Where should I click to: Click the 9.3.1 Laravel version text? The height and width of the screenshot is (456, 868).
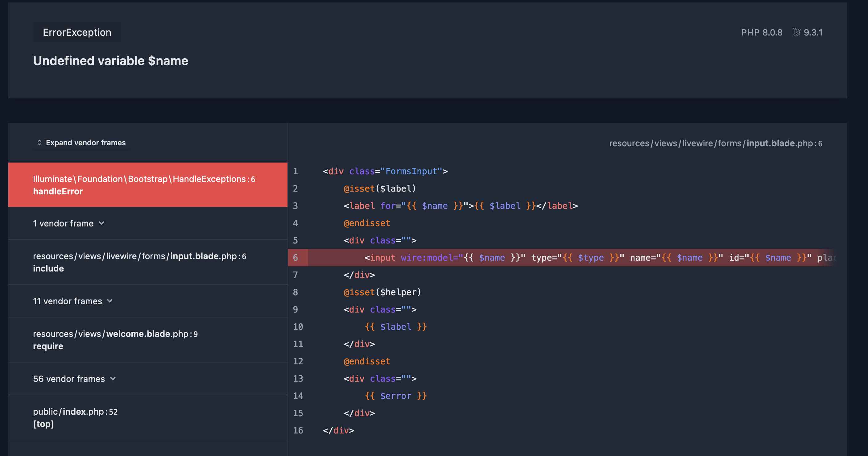point(813,32)
